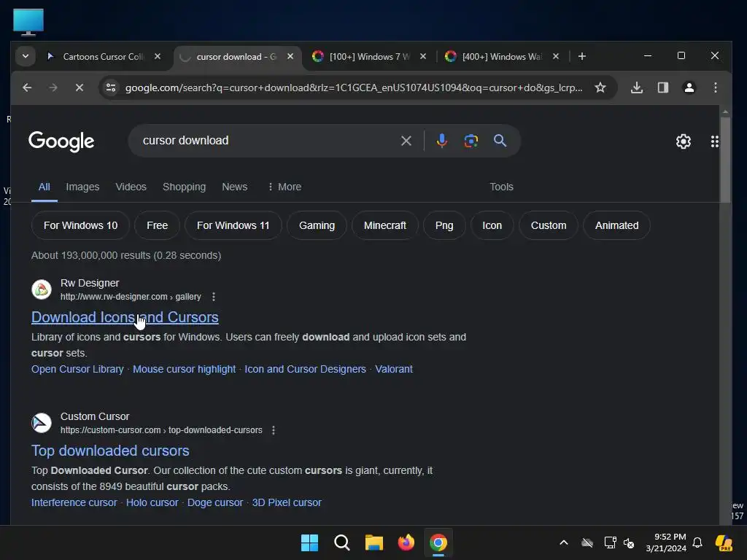Open Download Icons and Cursors result
747x560 pixels.
(125, 318)
